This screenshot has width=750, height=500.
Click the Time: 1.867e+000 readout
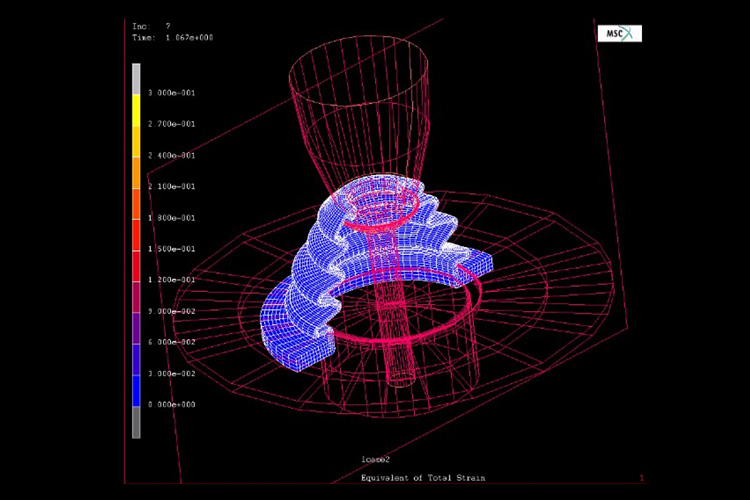point(172,37)
